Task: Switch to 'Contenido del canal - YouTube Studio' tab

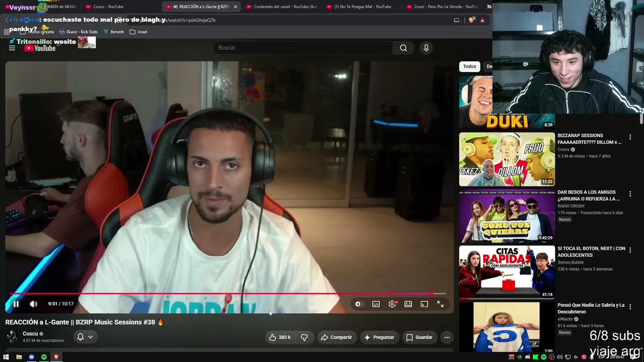Action: click(282, 7)
